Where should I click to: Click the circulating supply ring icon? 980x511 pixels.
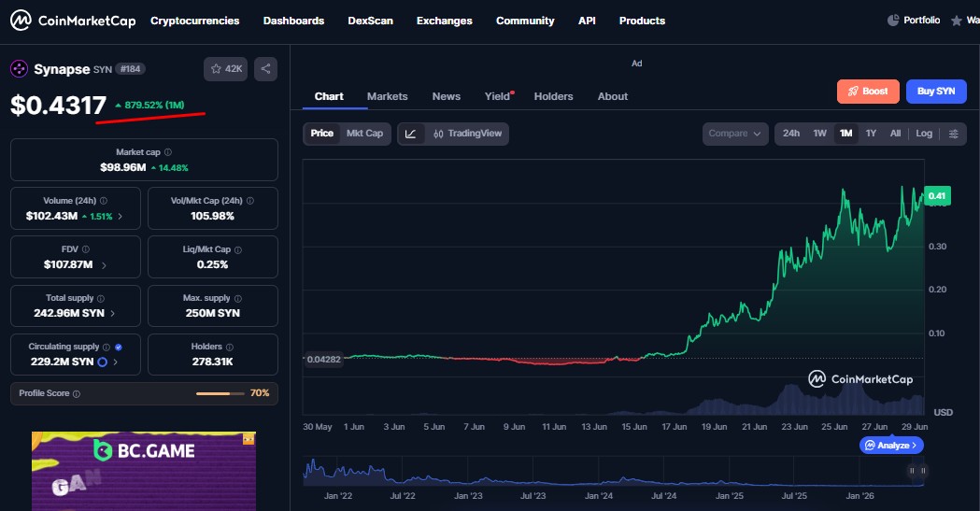(103, 362)
